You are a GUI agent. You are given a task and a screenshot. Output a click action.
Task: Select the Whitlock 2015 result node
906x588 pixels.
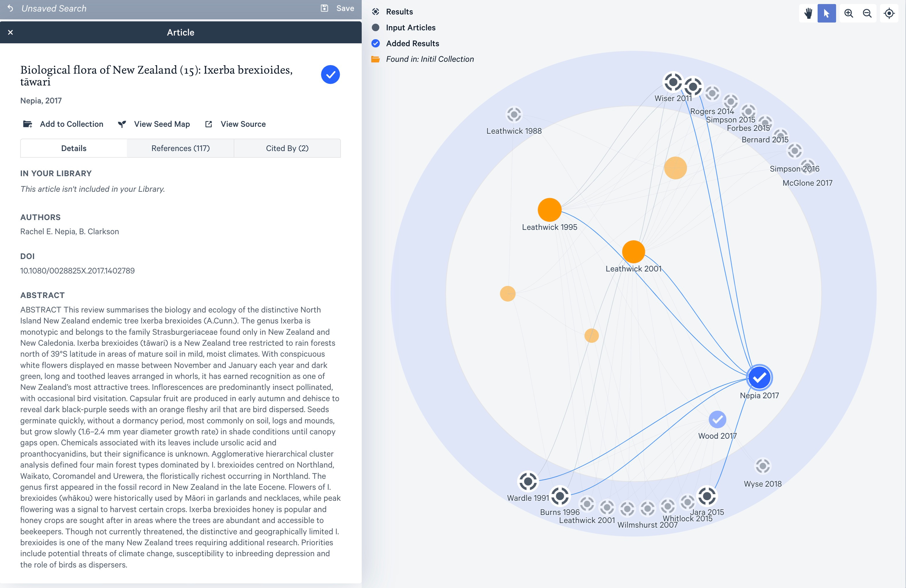(x=687, y=502)
